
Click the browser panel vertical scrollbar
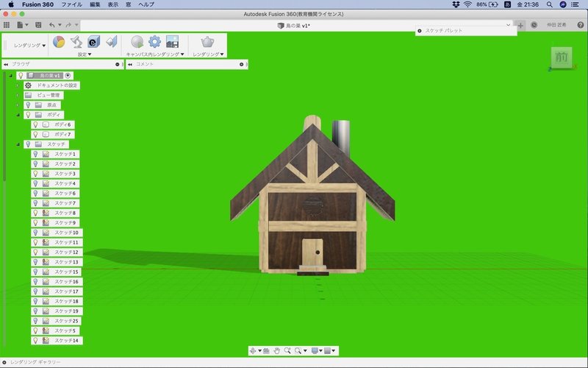click(4, 127)
